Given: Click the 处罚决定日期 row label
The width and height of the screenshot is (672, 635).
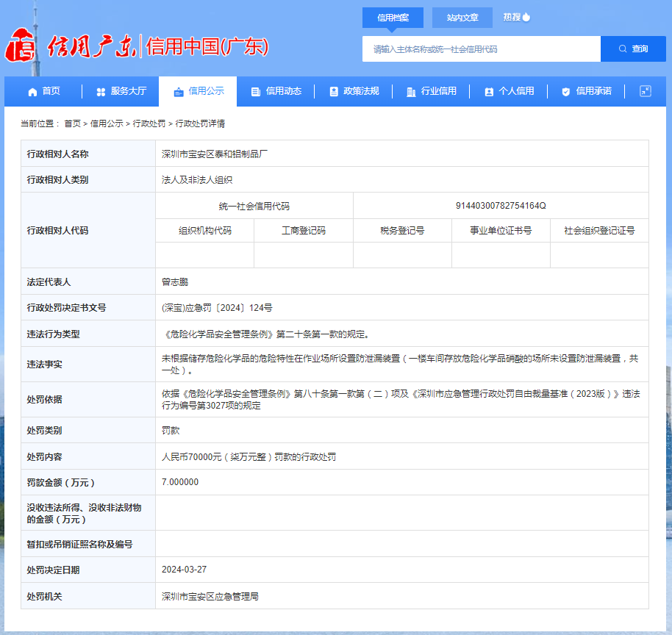Looking at the screenshot, I should 53,570.
